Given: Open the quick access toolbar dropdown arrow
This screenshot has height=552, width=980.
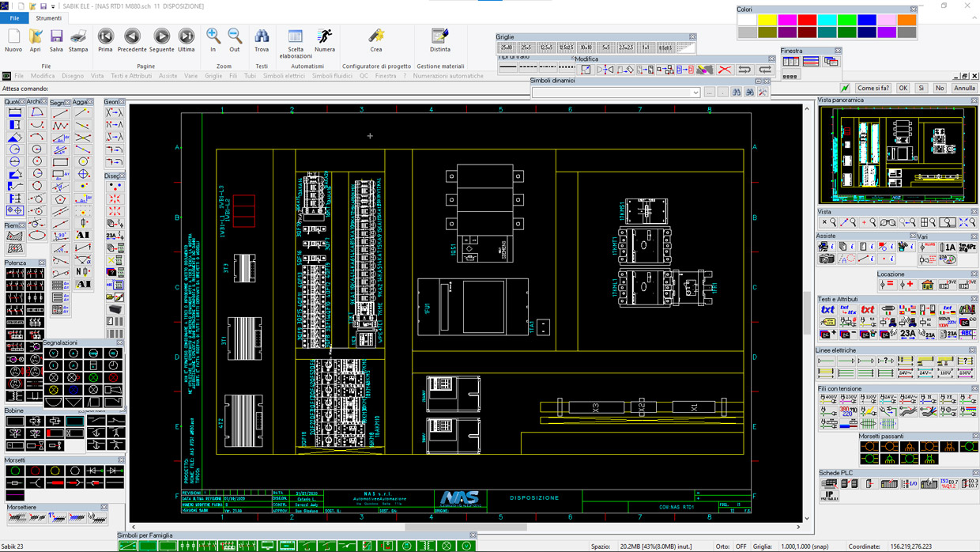Looking at the screenshot, I should [53, 6].
